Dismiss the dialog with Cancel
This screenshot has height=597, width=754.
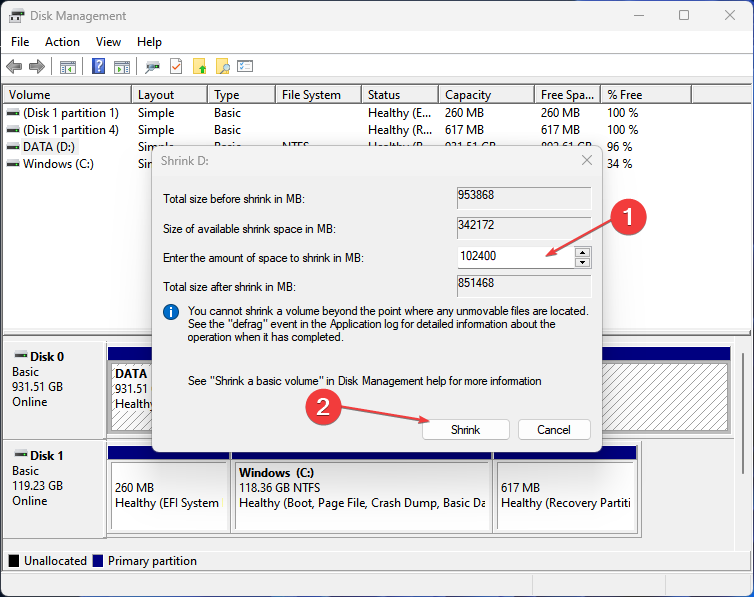pos(554,429)
